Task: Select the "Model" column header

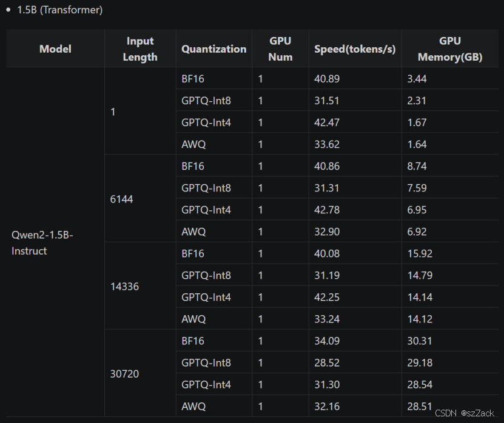Action: point(55,49)
